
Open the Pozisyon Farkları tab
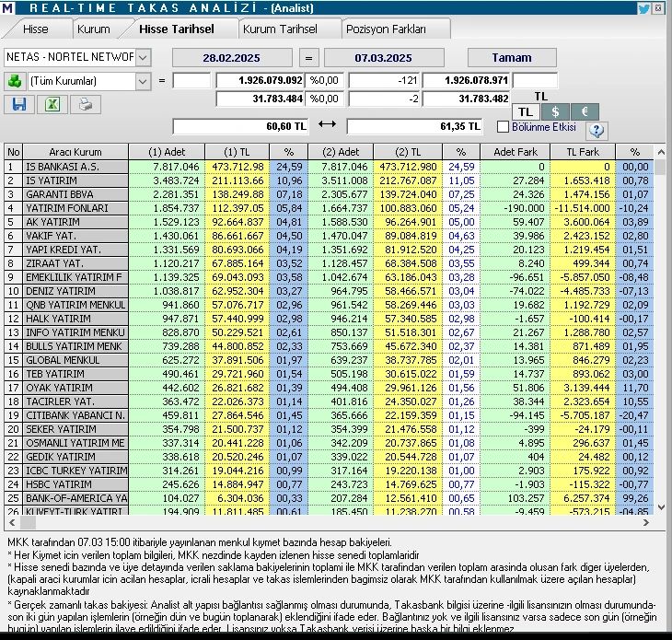385,29
